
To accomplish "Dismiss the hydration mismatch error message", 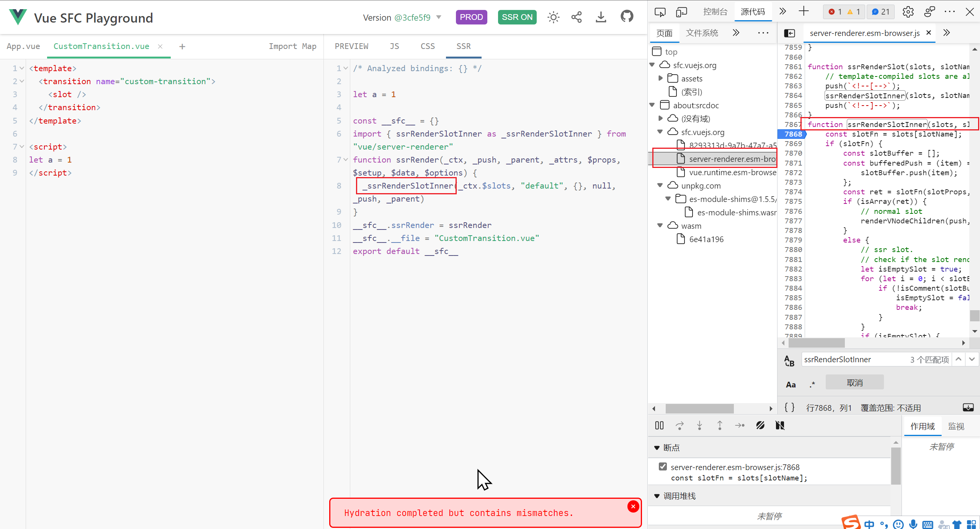I will [x=633, y=506].
